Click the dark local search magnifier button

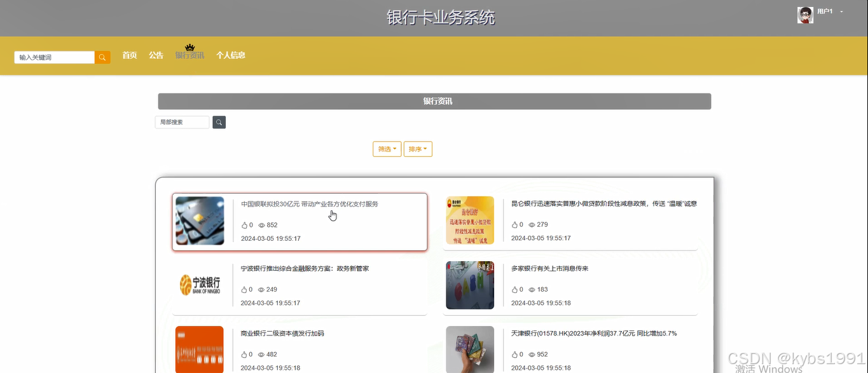(x=219, y=122)
